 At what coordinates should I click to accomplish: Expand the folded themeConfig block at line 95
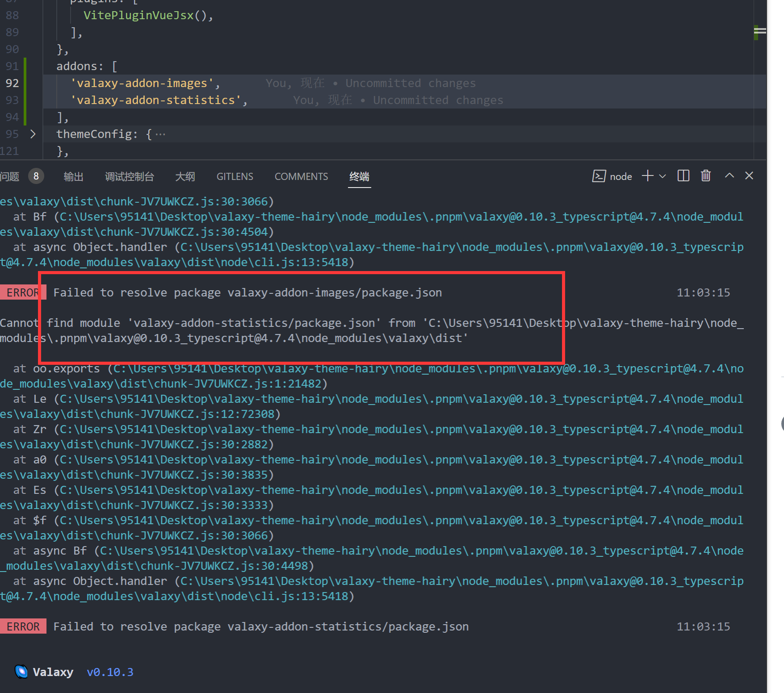point(33,134)
